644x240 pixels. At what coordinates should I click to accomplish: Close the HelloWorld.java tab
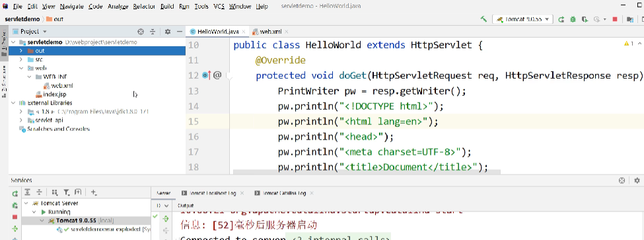tap(244, 32)
